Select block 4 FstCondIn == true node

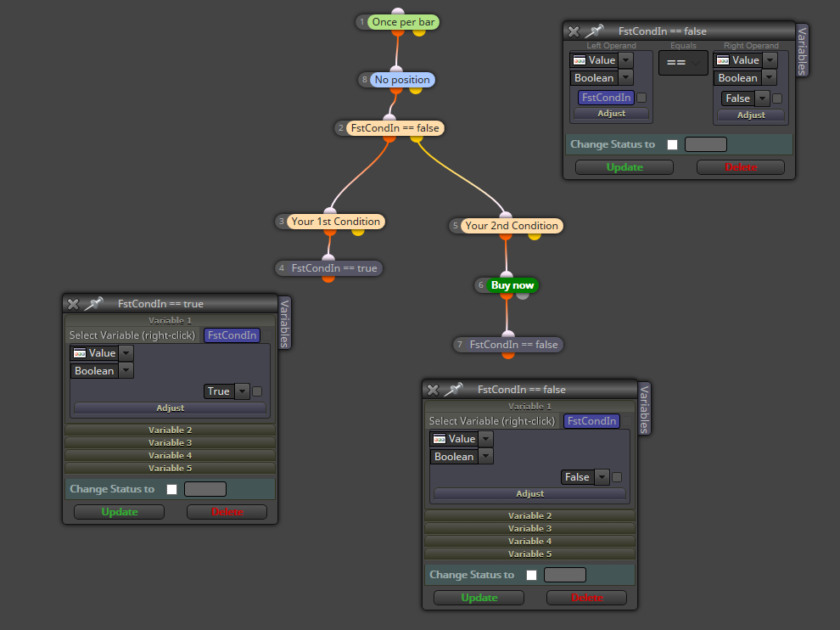333,268
